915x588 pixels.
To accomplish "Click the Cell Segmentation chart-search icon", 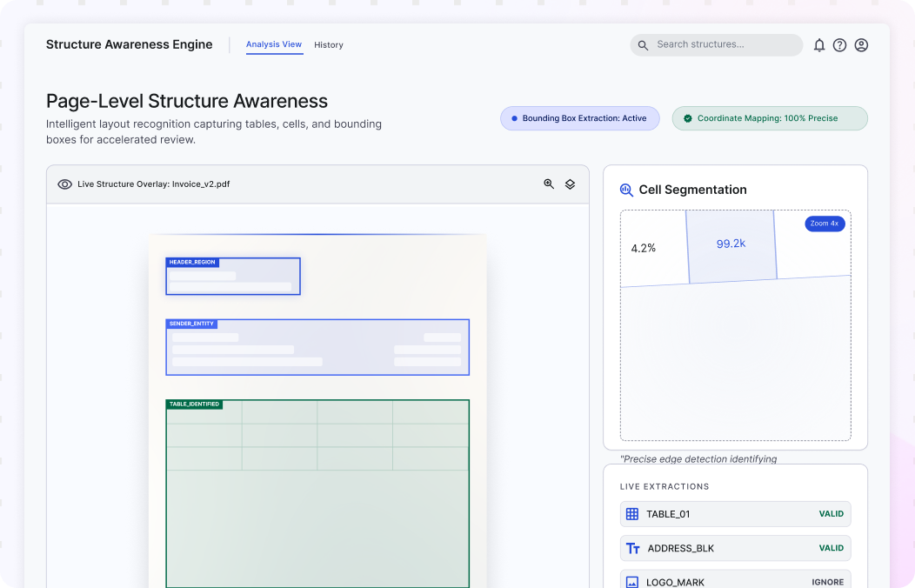I will (x=626, y=190).
